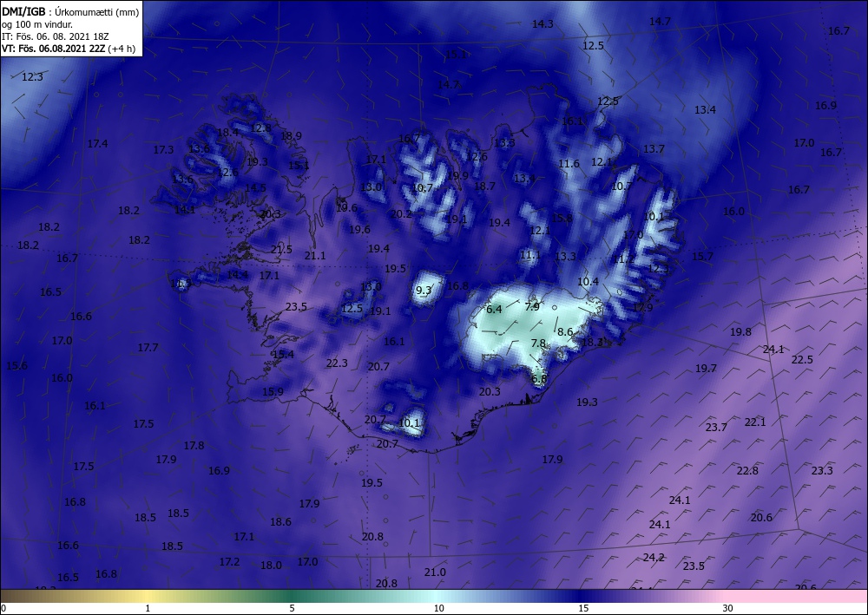Click the 22.3 value on the map
Screen dimensions: 868x615
click(x=337, y=363)
